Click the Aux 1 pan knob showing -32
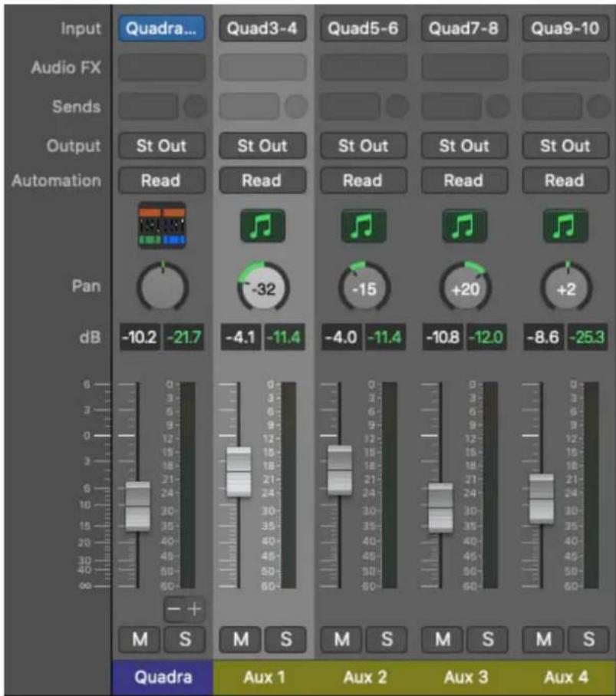The image size is (616, 696). click(263, 287)
